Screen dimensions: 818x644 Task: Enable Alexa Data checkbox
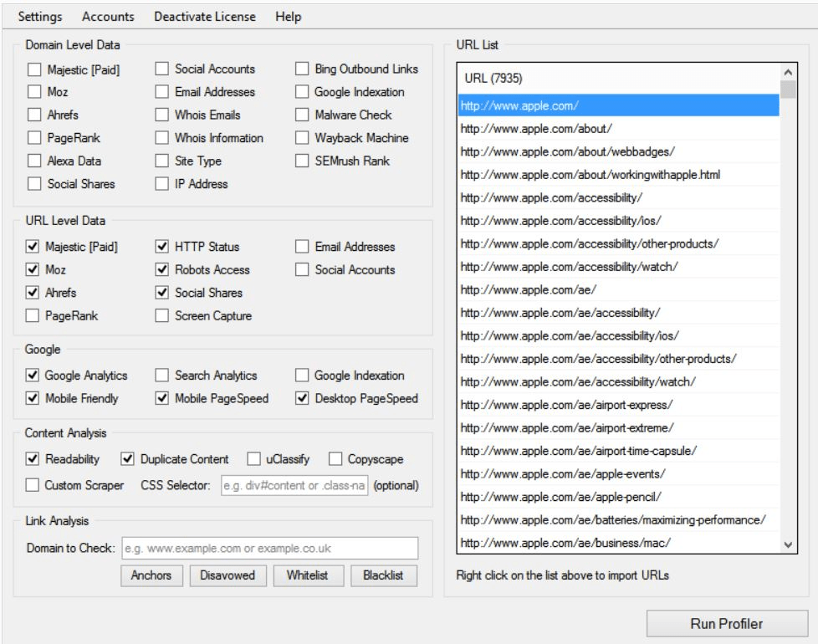click(x=34, y=161)
